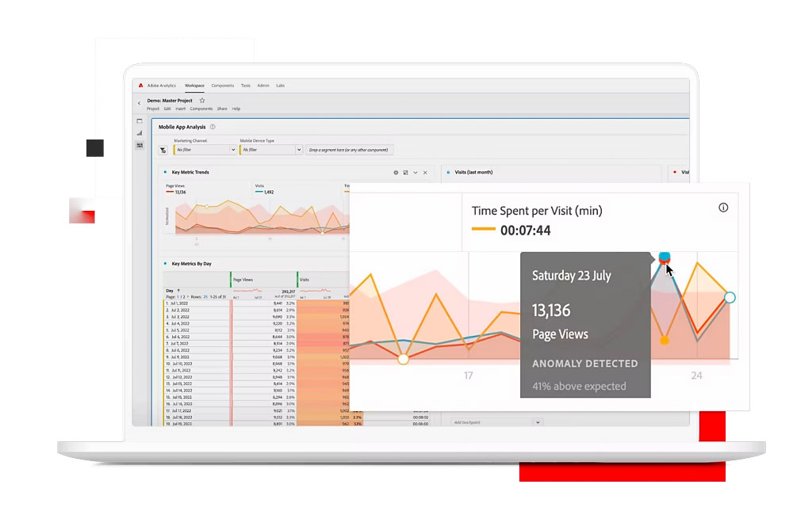Close the Key Metric Trends visualization
The height and width of the screenshot is (519, 812).
425,173
